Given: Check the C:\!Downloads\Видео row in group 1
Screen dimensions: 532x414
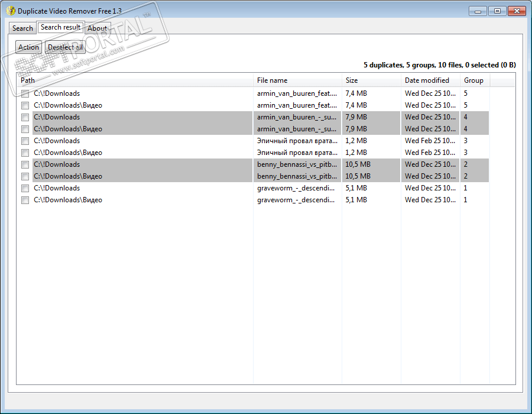Looking at the screenshot, I should point(25,200).
